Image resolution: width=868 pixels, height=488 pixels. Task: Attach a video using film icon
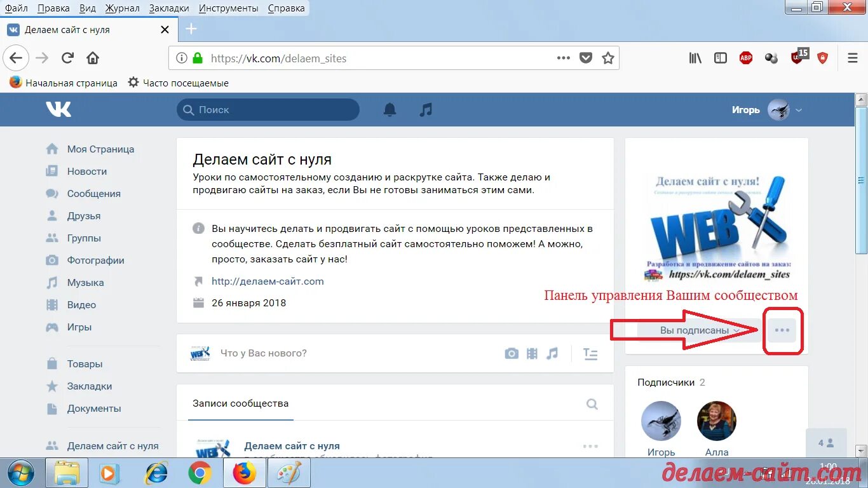click(x=532, y=353)
